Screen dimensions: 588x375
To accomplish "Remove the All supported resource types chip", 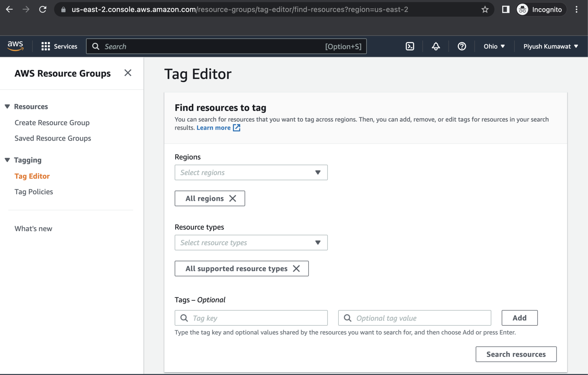I will coord(297,269).
